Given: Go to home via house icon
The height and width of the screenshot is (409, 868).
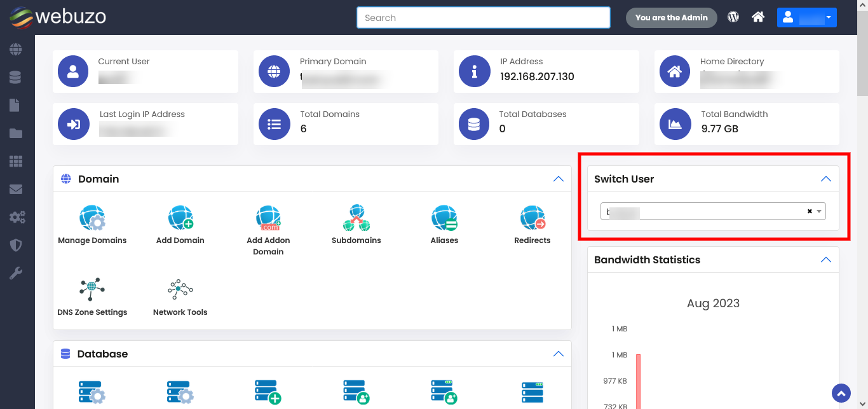Looking at the screenshot, I should pyautogui.click(x=758, y=17).
